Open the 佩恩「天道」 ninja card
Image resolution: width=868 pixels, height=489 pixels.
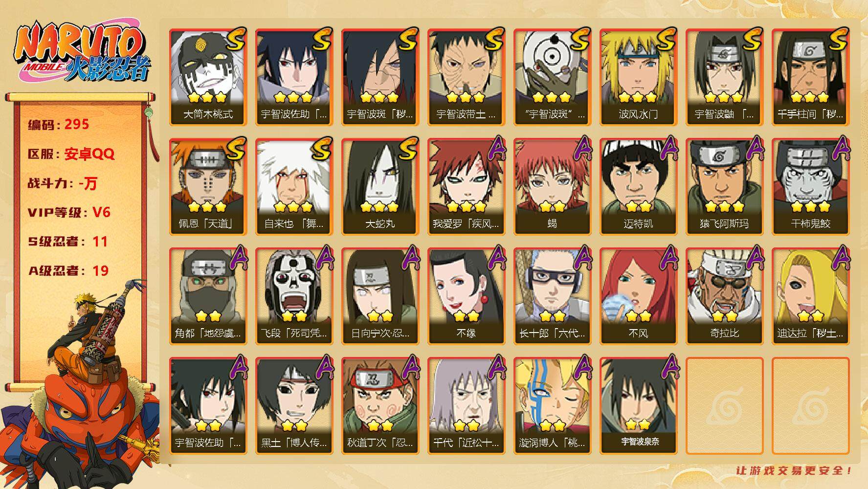tap(208, 187)
